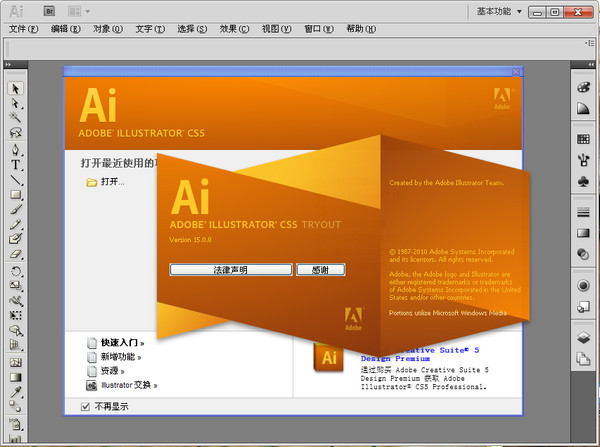Open the Symbols panel icon
This screenshot has width=600, height=447.
point(584,181)
